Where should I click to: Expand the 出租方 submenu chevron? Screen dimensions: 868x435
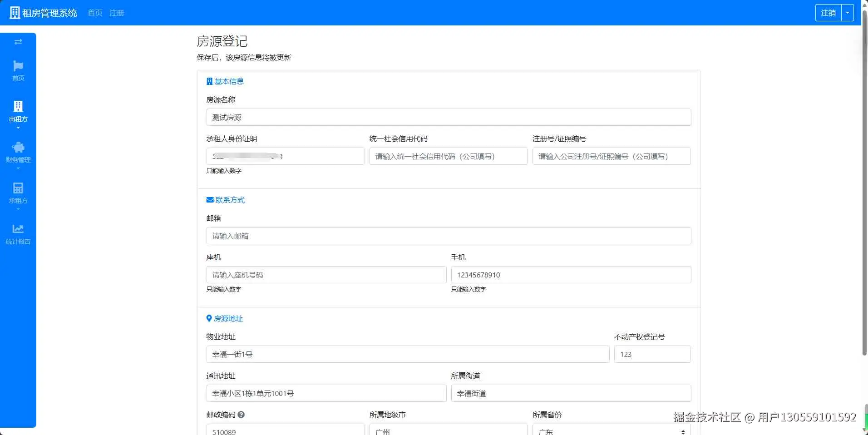coord(18,128)
